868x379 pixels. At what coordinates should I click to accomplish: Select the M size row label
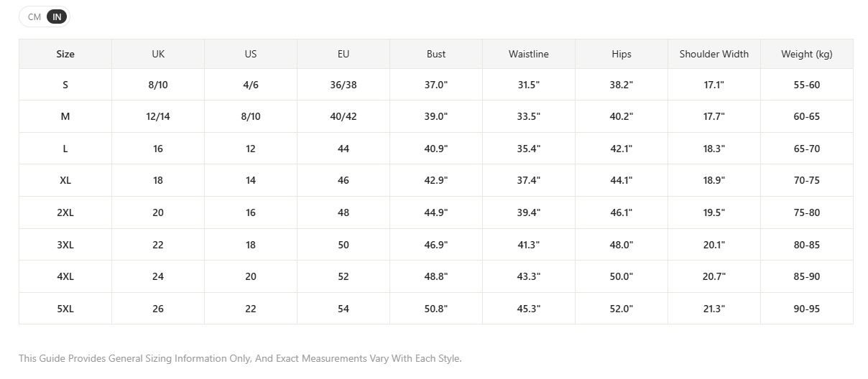tap(65, 116)
